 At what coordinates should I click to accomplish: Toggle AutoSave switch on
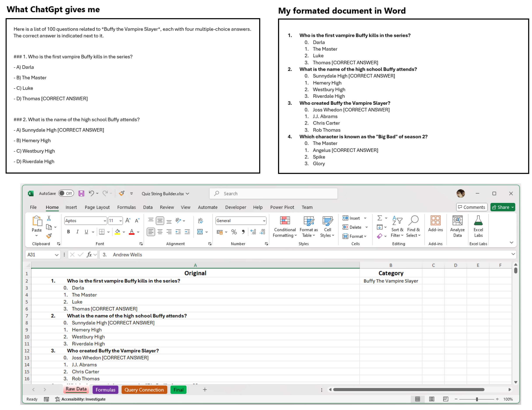pyautogui.click(x=66, y=194)
